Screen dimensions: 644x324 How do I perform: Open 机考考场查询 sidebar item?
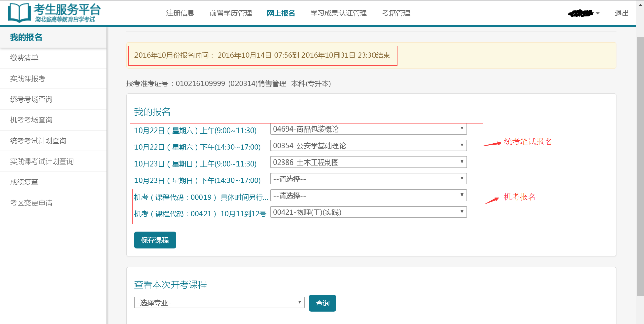31,120
